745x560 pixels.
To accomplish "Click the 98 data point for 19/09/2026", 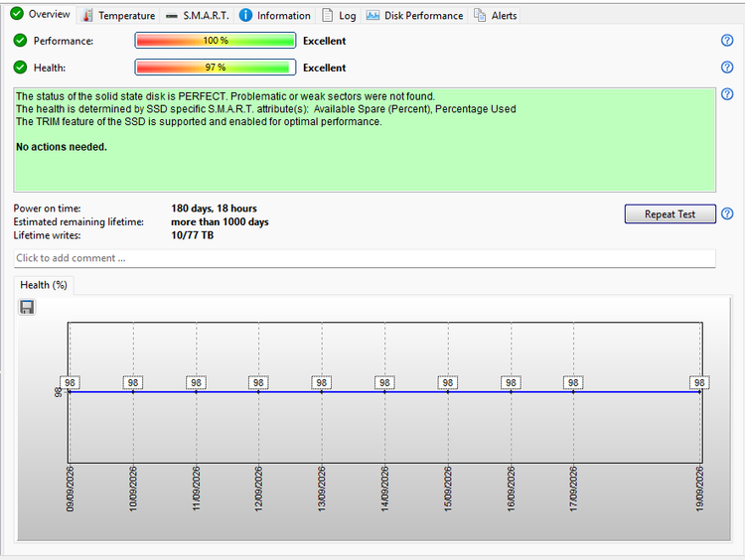I will 699,383.
